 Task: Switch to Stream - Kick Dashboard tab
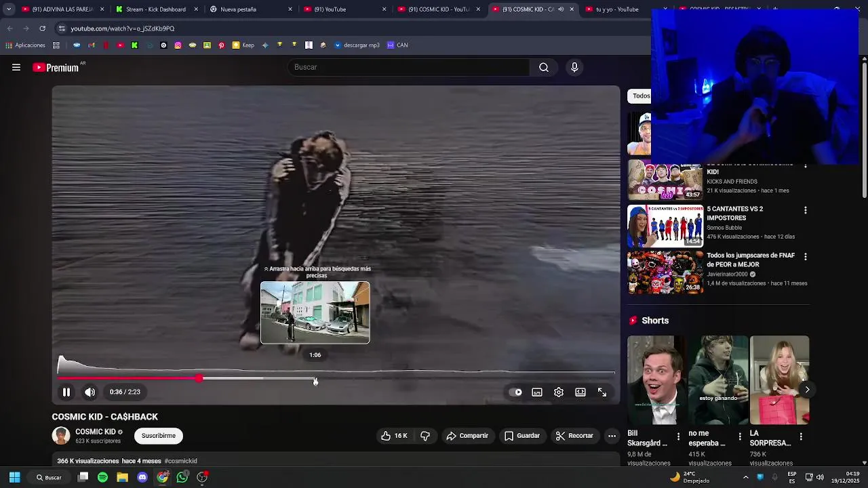(x=157, y=9)
